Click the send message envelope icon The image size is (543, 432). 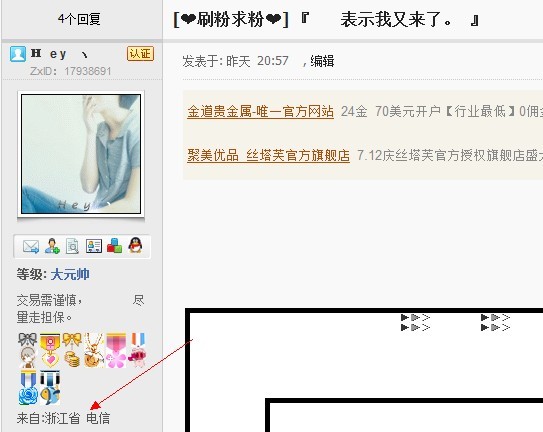[x=31, y=246]
